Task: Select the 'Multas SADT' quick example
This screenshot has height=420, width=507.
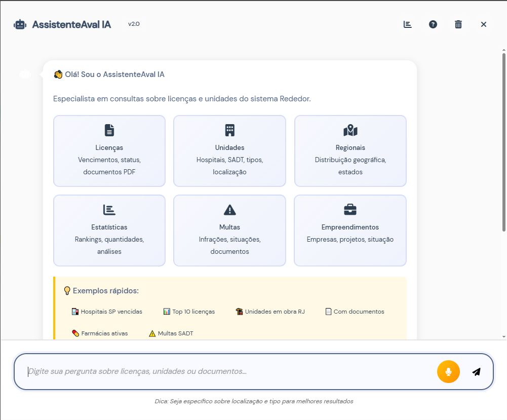Action: point(171,333)
